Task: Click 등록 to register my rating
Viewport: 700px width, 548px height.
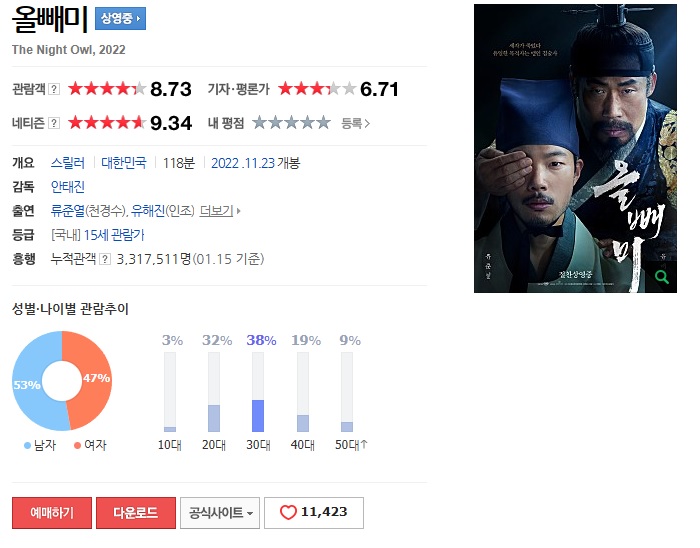Action: click(355, 123)
